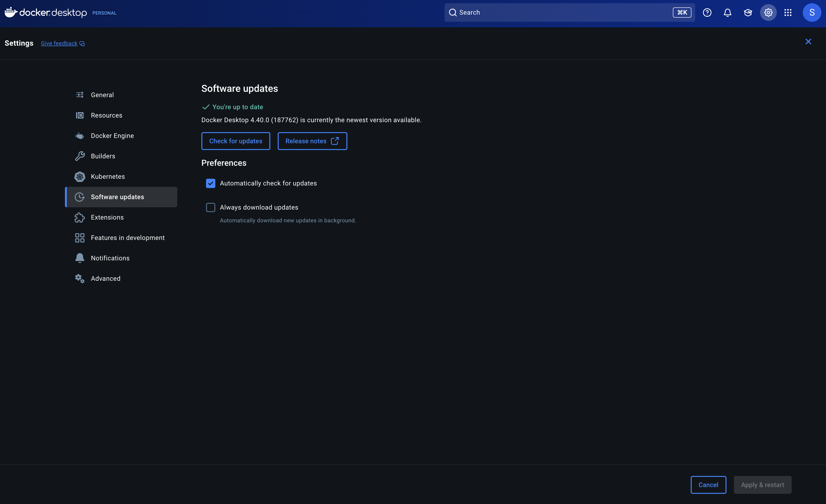Click the Docker Desktop 4.40.0 version text
The height and width of the screenshot is (504, 826).
(x=311, y=120)
